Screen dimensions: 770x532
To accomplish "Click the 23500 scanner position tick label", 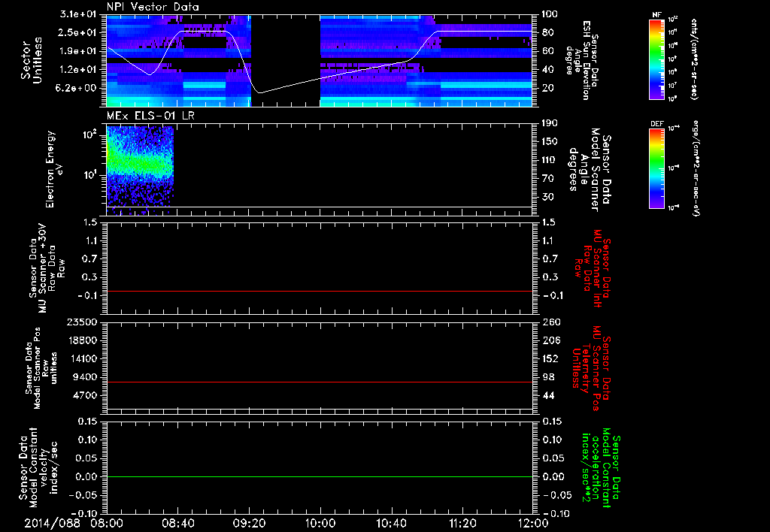I will [x=83, y=322].
